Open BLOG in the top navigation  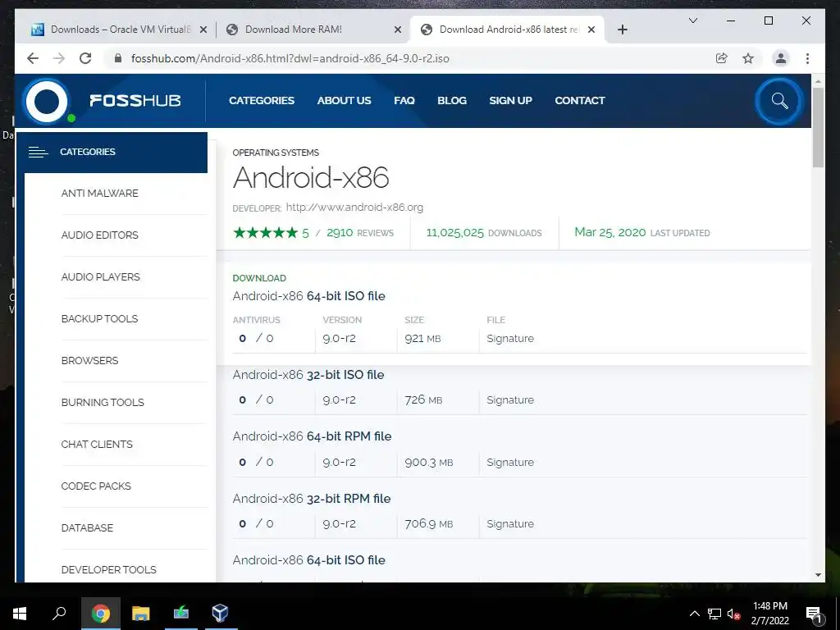(452, 101)
